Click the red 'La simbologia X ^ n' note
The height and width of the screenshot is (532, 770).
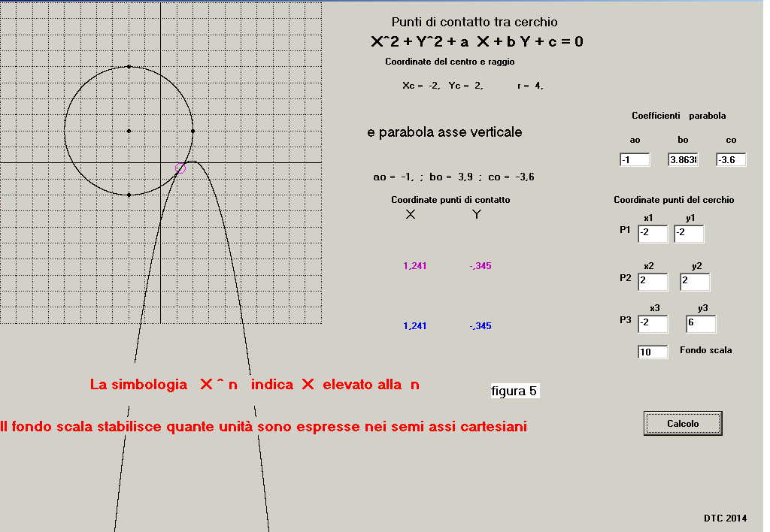(254, 384)
